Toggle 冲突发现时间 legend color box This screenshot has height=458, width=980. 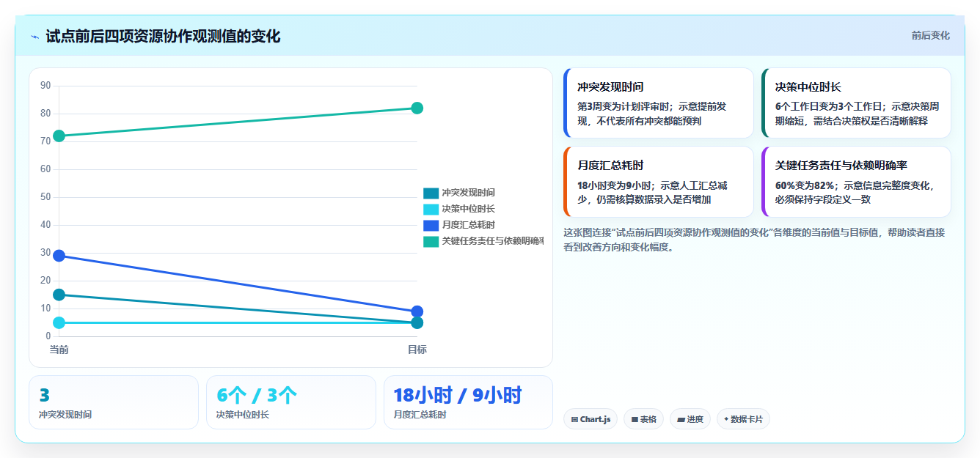click(431, 193)
